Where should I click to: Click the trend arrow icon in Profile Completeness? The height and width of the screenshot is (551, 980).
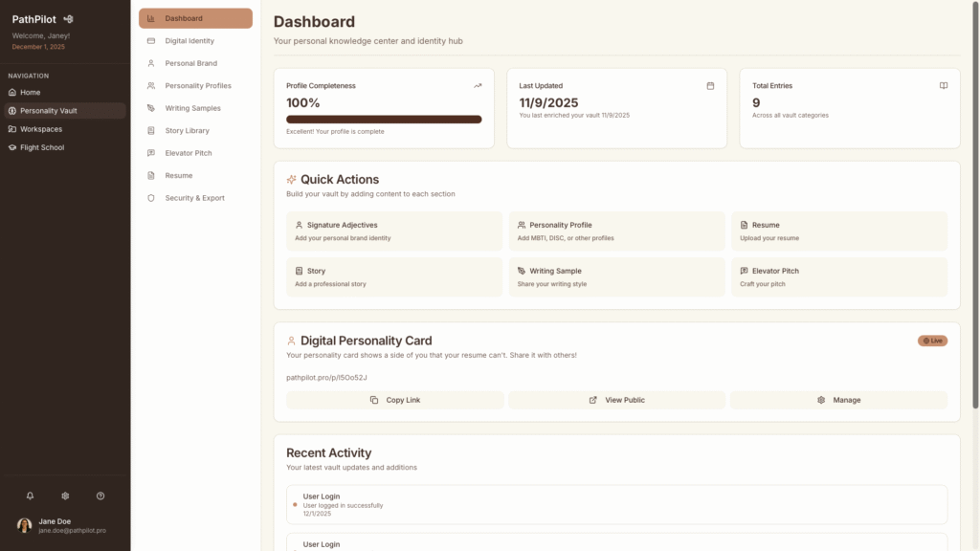click(x=478, y=86)
